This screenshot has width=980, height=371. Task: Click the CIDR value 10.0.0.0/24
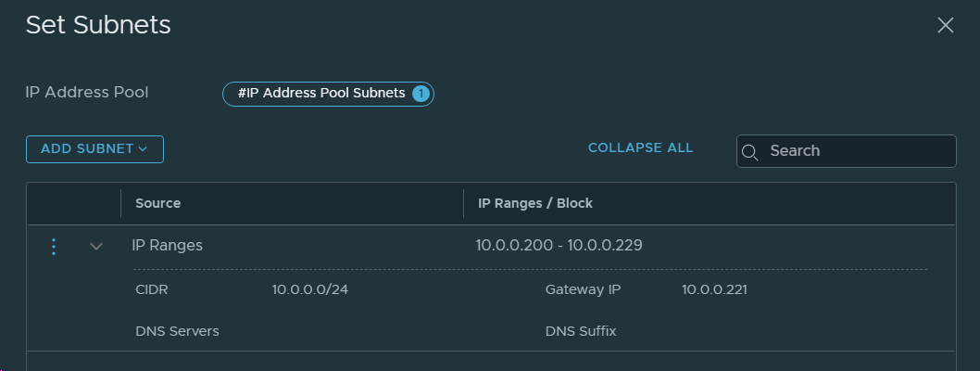click(x=309, y=289)
